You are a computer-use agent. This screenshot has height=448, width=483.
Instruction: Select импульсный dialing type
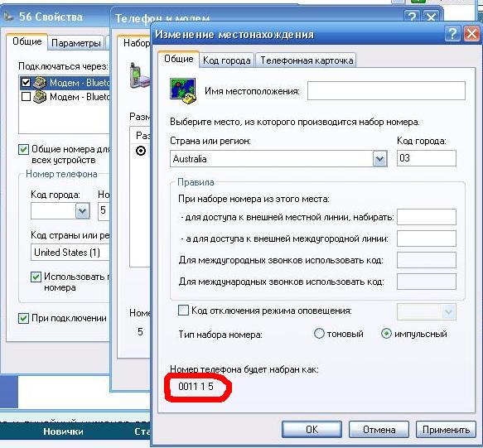pyautogui.click(x=386, y=334)
